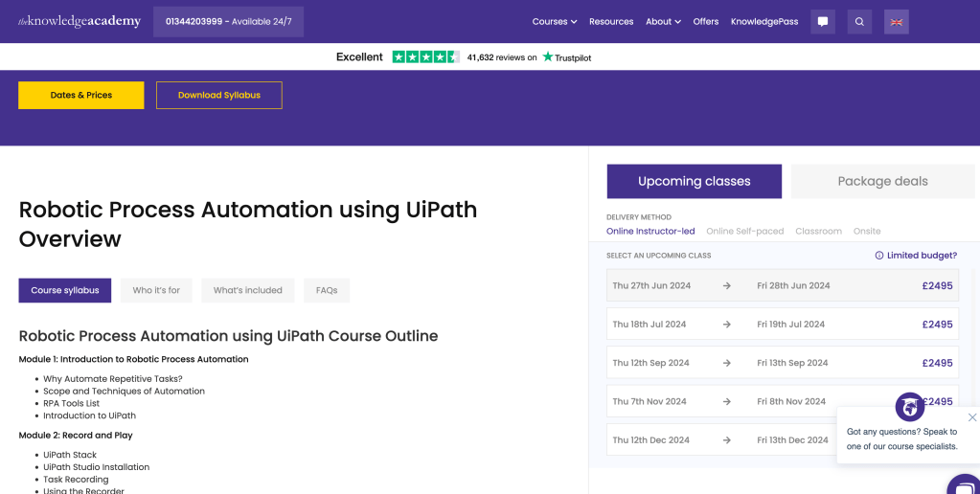Click the Limited budget? link
Viewport: 980px width, 494px height.
[x=922, y=256]
